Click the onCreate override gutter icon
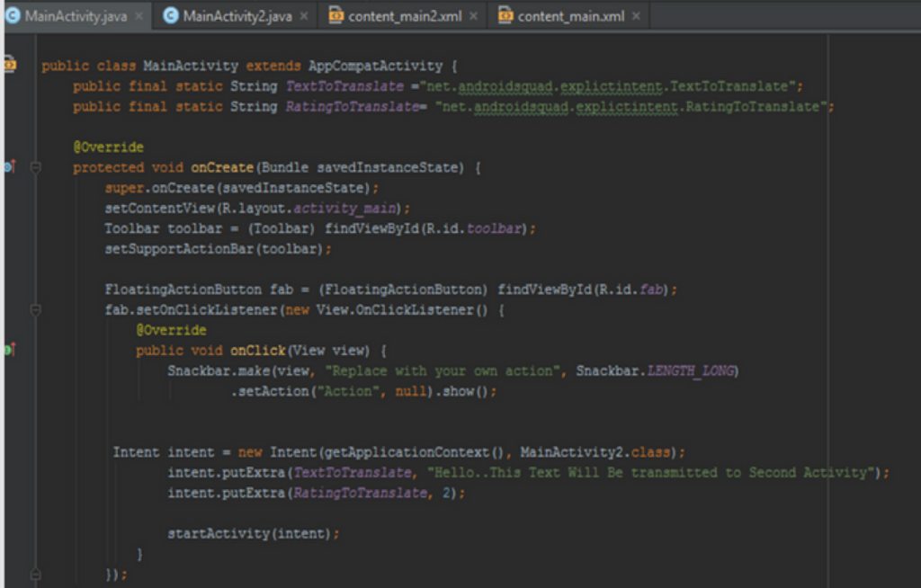Screen dimensions: 921x588 pos(9,167)
